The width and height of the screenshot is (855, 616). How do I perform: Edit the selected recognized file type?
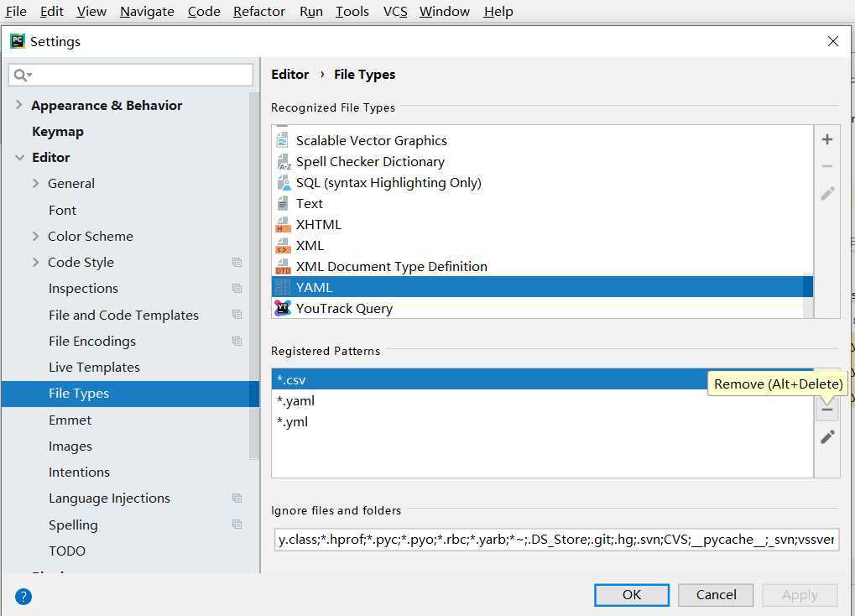point(827,193)
